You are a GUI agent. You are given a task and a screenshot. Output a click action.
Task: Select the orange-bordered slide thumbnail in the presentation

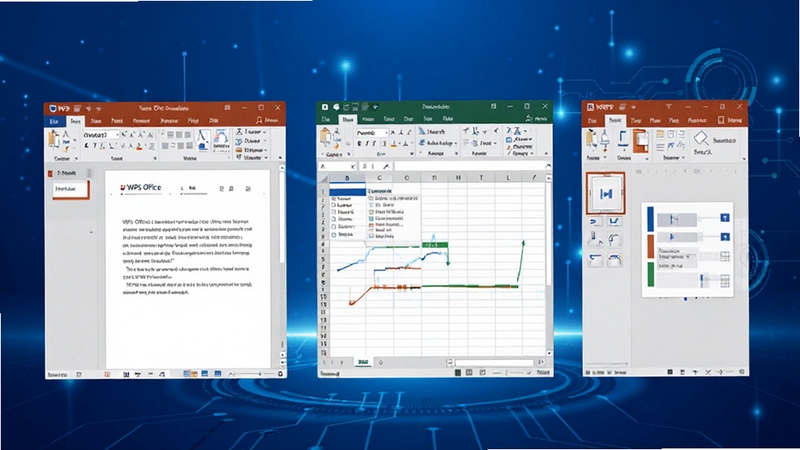pyautogui.click(x=606, y=193)
